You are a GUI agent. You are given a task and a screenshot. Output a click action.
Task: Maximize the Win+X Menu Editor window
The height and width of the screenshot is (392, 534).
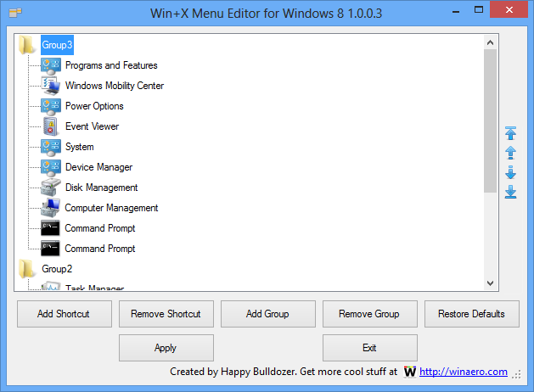pyautogui.click(x=479, y=10)
